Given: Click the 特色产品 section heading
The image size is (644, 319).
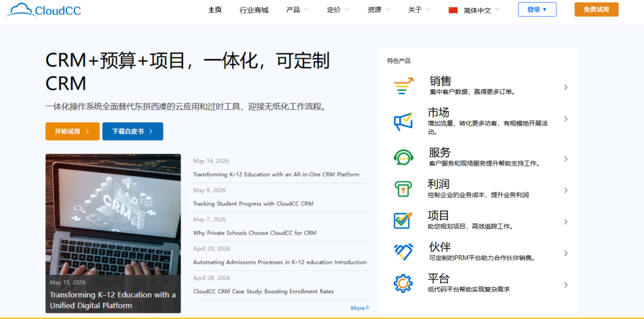Looking at the screenshot, I should pyautogui.click(x=398, y=61).
